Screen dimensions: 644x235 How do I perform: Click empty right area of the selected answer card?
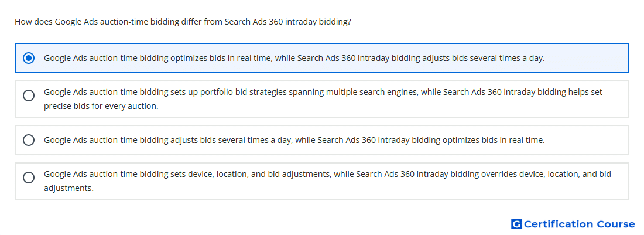587,58
